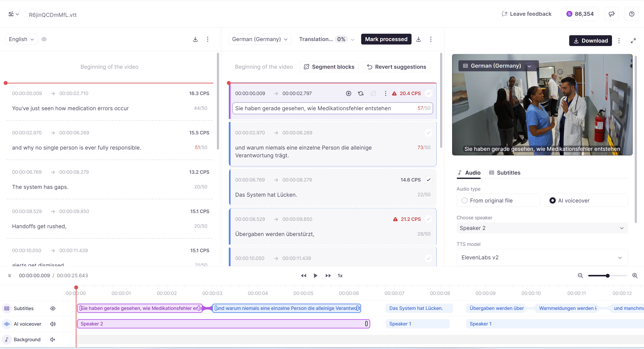Fast forward the playback
The image size is (644, 349).
pos(328,276)
